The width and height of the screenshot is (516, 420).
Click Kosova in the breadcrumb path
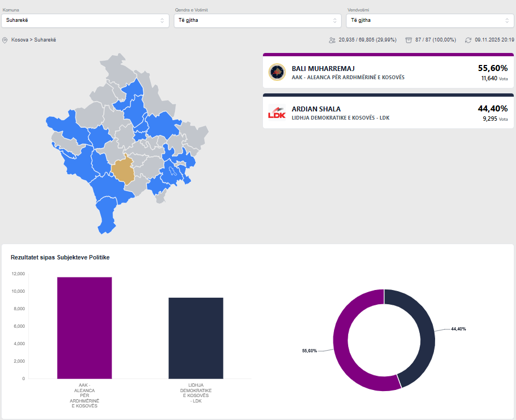(x=20, y=40)
